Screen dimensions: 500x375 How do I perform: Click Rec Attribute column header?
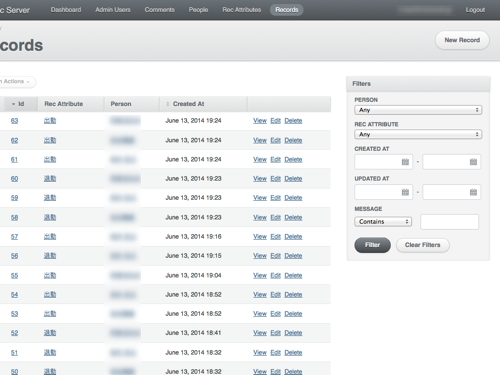(x=71, y=104)
